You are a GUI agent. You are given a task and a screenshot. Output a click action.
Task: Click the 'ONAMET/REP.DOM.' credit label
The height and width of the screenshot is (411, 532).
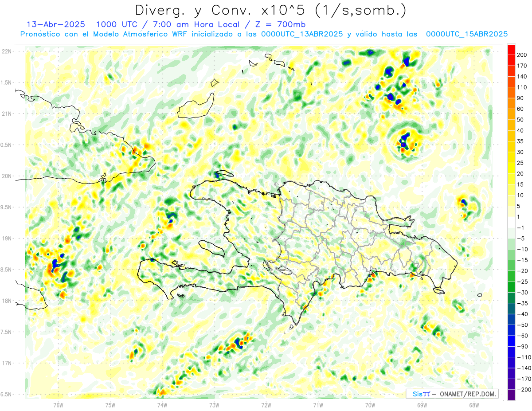point(468,394)
